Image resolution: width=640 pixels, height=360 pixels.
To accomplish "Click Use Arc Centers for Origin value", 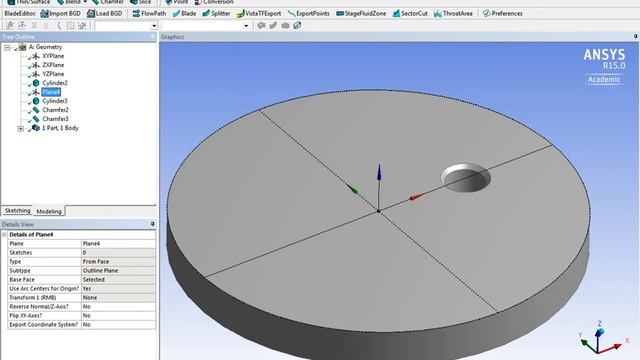I will pos(118,289).
